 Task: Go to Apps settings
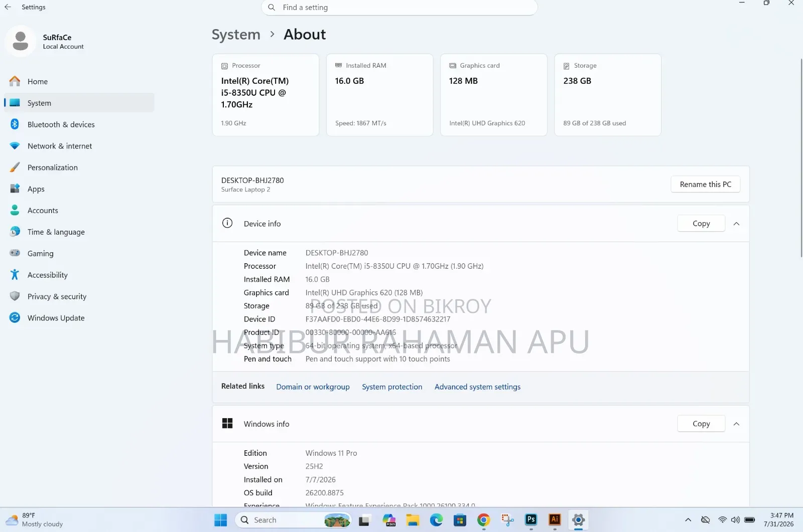[x=79, y=189]
